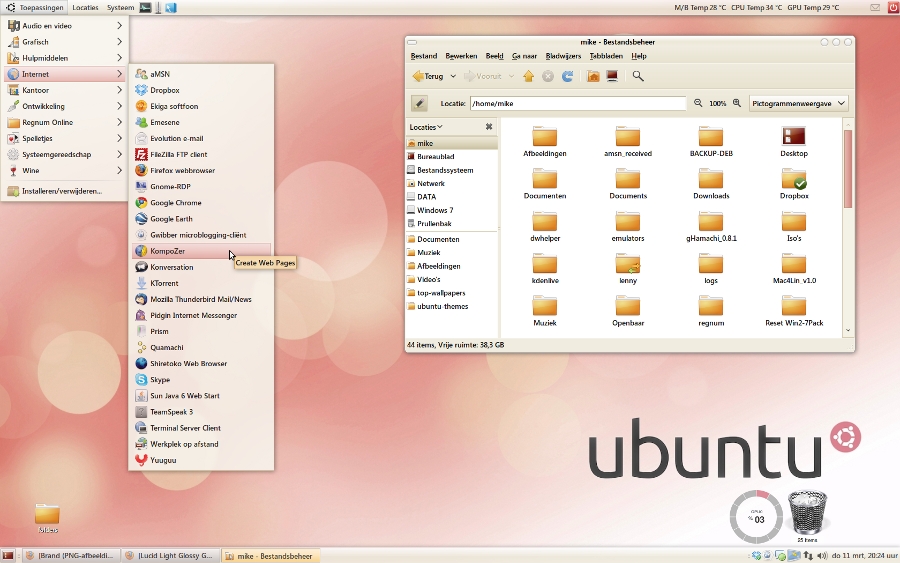Click the CPU usage gauge widget

pos(756,517)
